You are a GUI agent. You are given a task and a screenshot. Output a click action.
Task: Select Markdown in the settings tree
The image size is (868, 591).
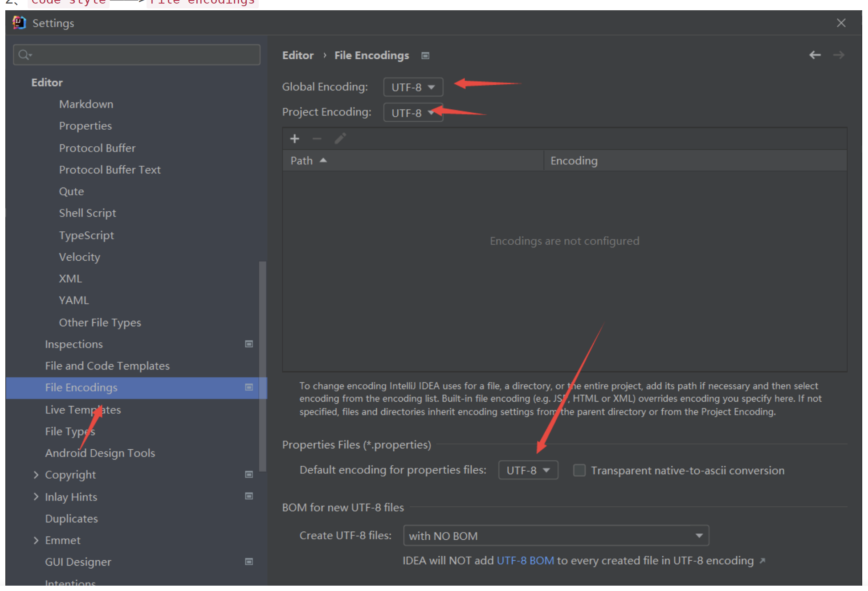pyautogui.click(x=86, y=104)
